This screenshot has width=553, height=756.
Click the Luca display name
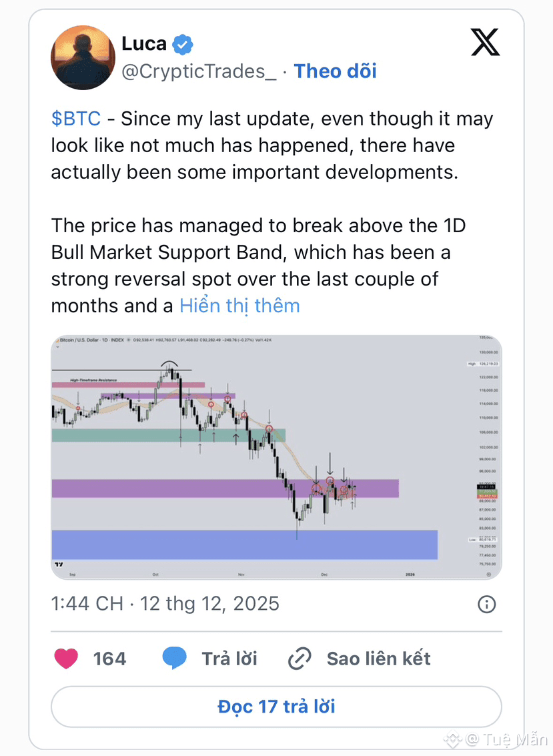144,44
